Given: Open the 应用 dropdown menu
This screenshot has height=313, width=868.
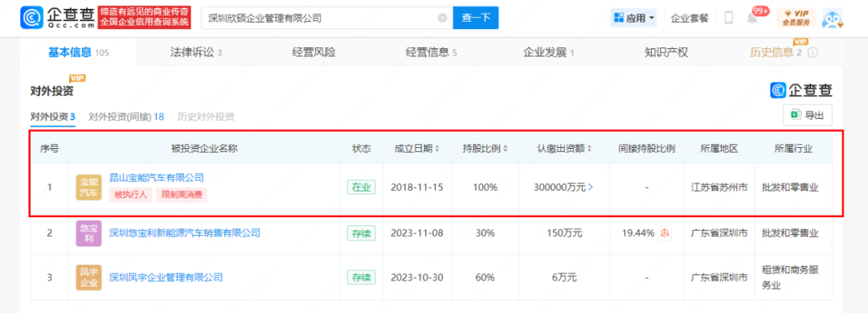Looking at the screenshot, I should tap(634, 18).
